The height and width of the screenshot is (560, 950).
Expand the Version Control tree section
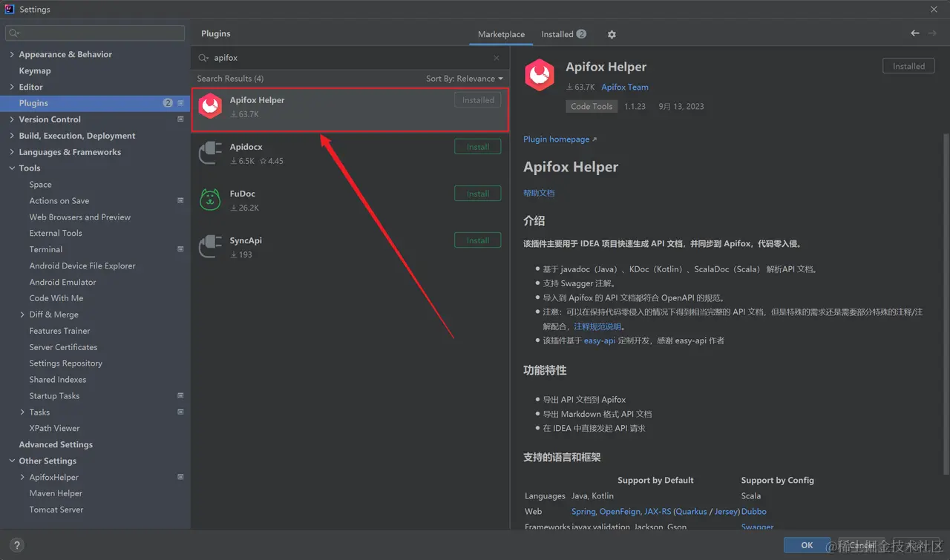pos(12,119)
